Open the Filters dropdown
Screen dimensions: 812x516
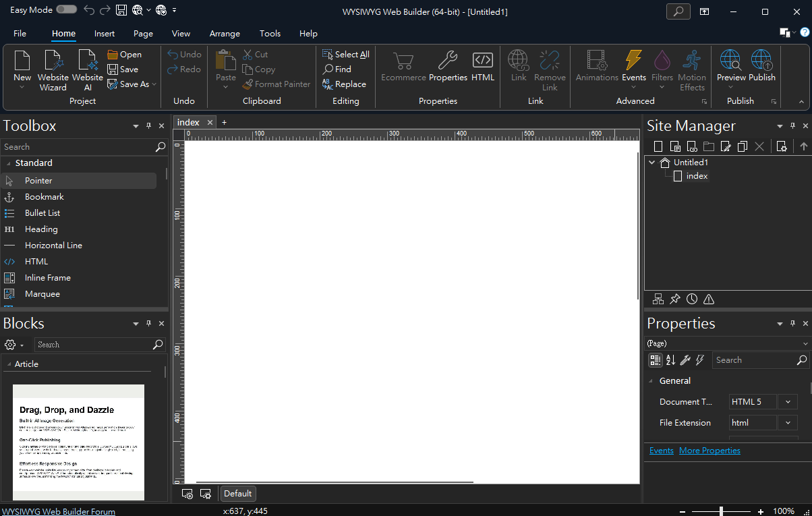coord(662,87)
